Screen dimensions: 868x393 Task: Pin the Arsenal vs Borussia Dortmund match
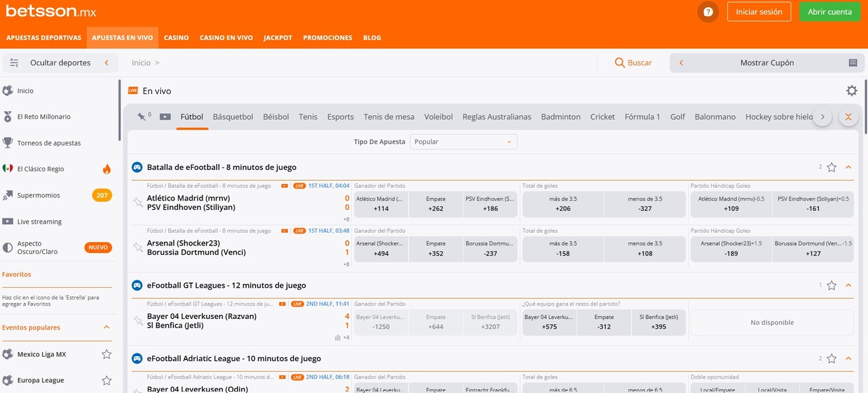[138, 247]
